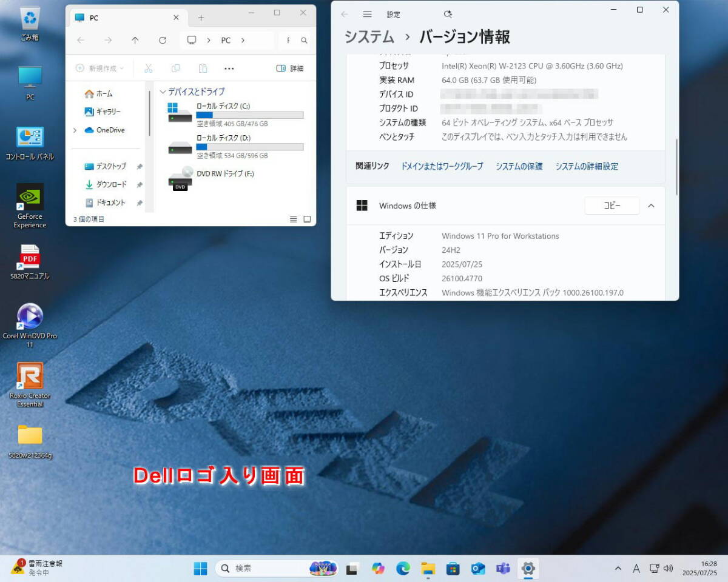Viewport: 728px width, 582px height.
Task: Go back in the File Explorer window
Action: 81,40
